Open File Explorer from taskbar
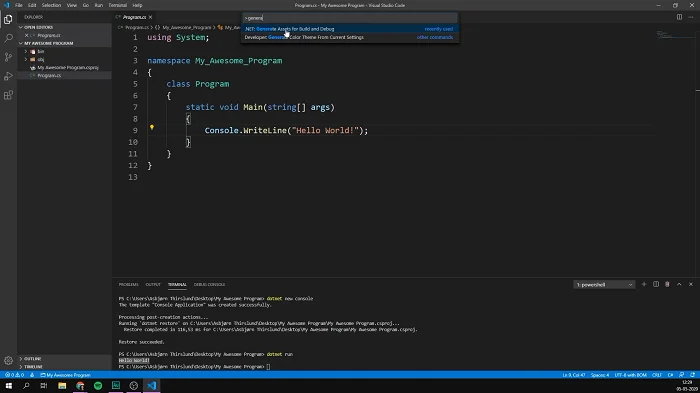This screenshot has height=393, width=700. (x=62, y=385)
